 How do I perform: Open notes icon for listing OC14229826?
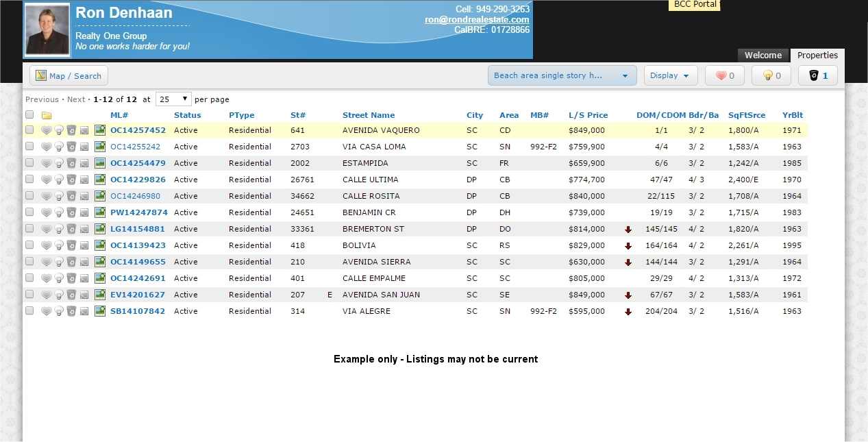[84, 180]
